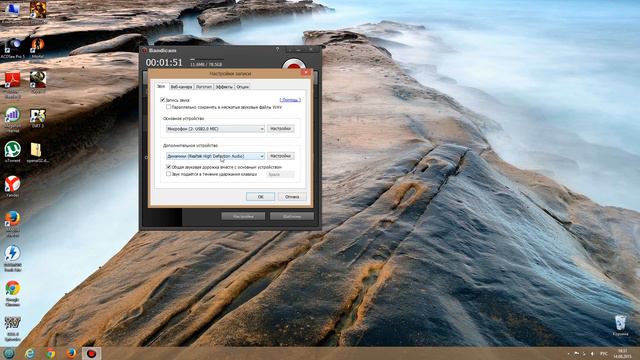Click Настройки next to the Realtek speakers
The height and width of the screenshot is (360, 640).
pos(281,156)
